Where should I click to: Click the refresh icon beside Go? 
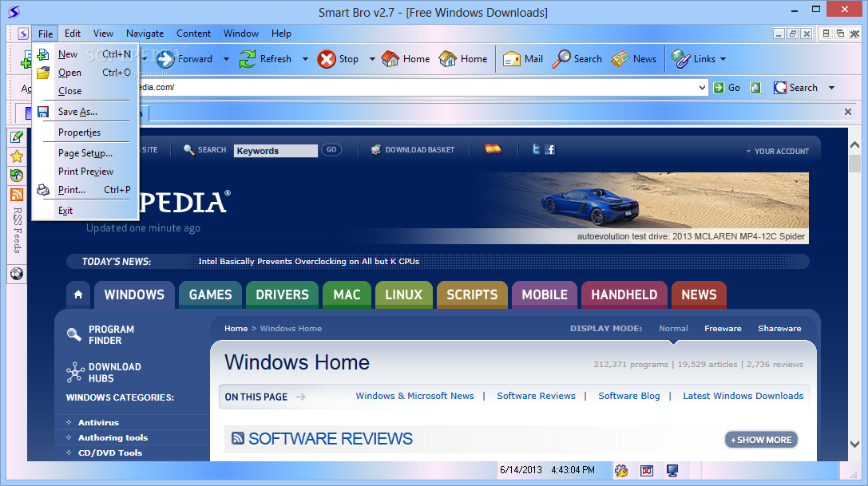point(755,88)
